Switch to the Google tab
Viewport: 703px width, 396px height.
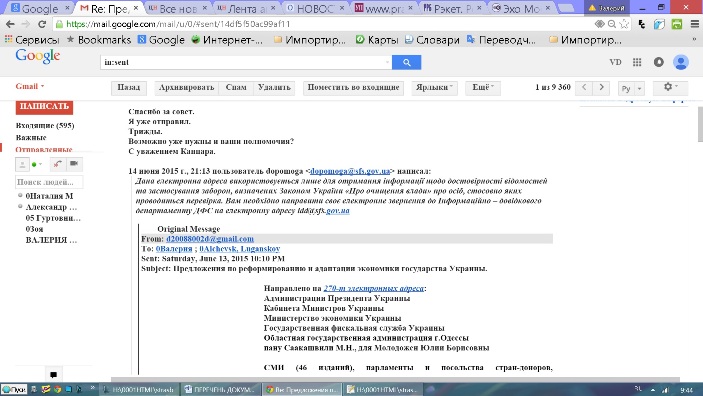pos(39,8)
